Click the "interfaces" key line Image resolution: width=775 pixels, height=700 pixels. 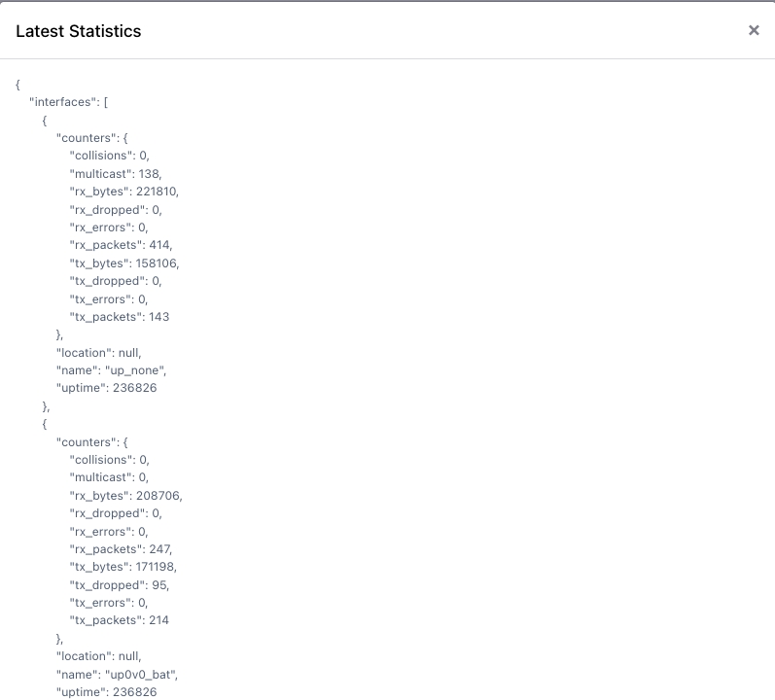click(x=75, y=102)
